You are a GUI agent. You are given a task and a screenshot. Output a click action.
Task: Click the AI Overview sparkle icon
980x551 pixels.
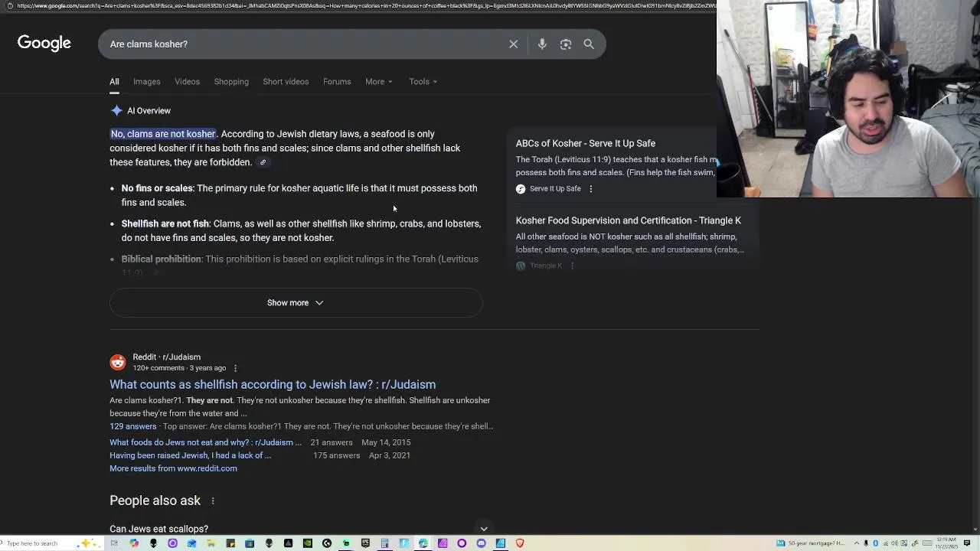pos(116,111)
